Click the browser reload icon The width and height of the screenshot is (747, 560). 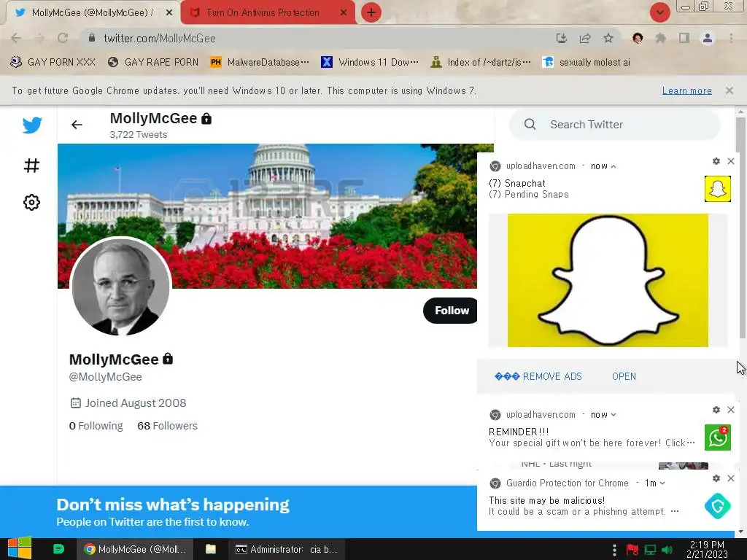pyautogui.click(x=63, y=38)
